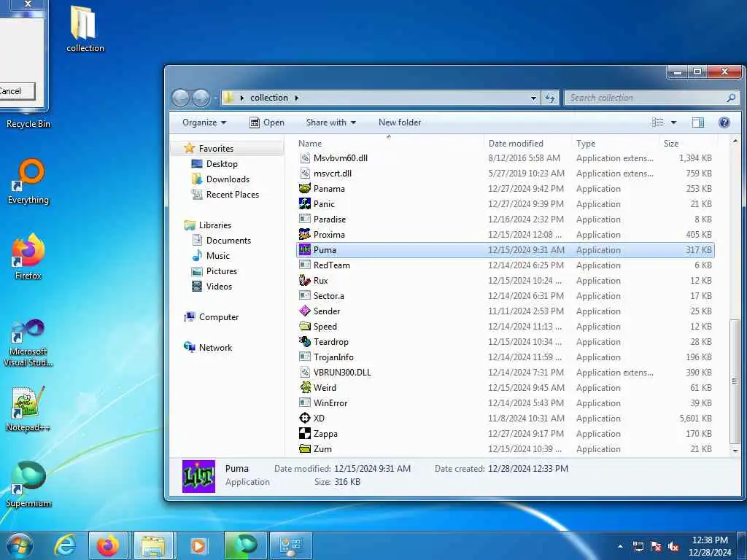This screenshot has height=560, width=747.
Task: Open Microsoft Visual Studio desktop shortcut
Action: tap(28, 343)
